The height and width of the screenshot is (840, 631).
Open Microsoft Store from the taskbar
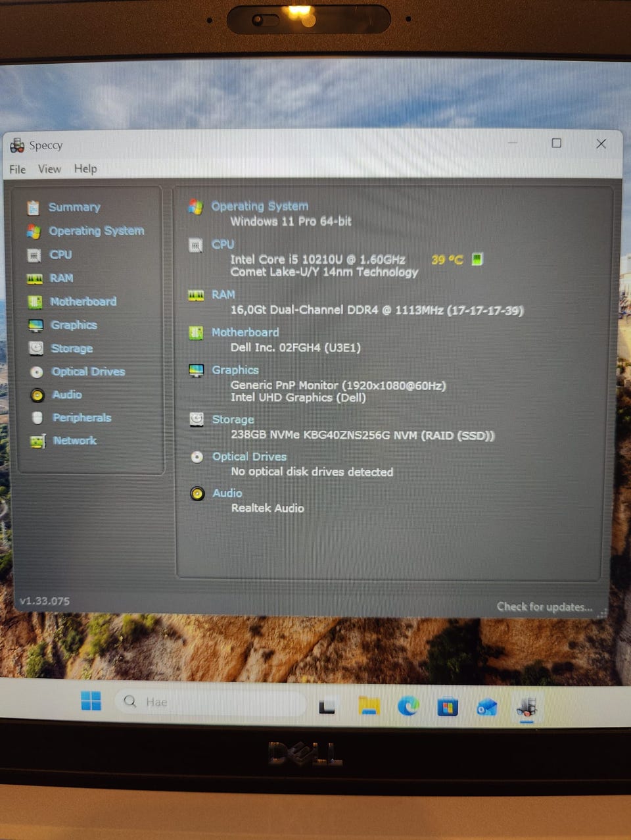(448, 707)
